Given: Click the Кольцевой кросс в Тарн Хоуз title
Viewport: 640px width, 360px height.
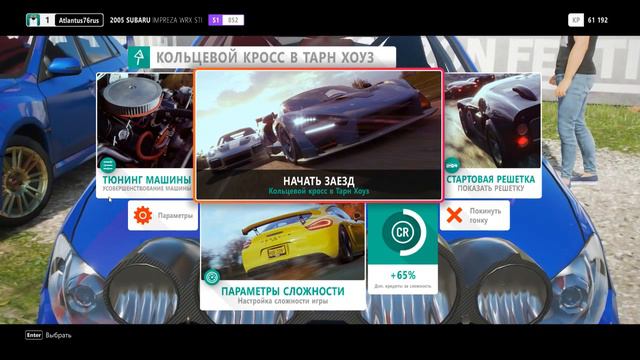Looking at the screenshot, I should point(265,58).
